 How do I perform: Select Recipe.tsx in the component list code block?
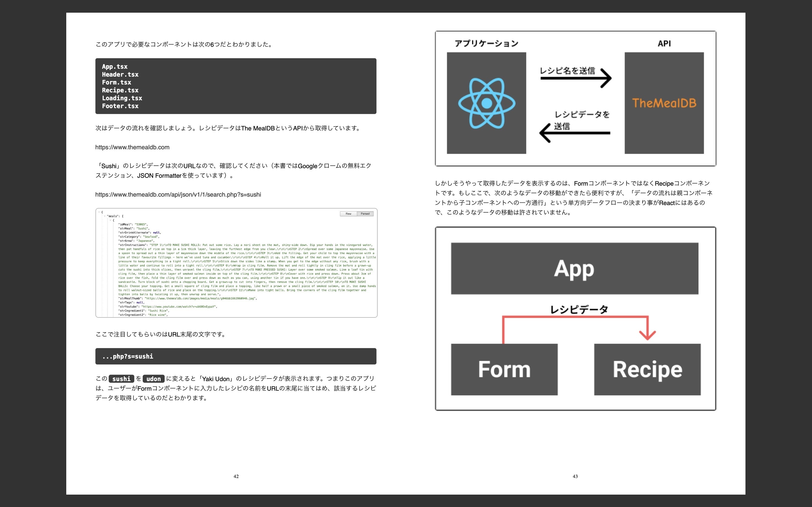pyautogui.click(x=120, y=90)
